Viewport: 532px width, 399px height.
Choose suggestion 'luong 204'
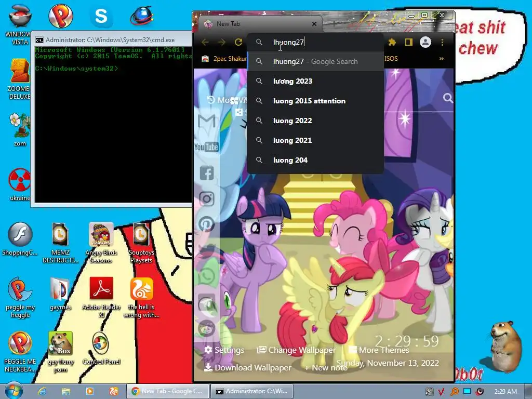coord(315,160)
